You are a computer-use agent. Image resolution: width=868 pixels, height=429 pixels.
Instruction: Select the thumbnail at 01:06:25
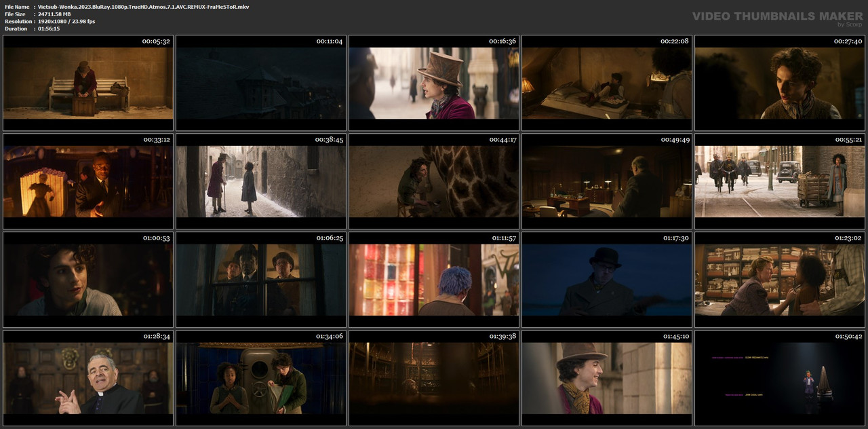pyautogui.click(x=261, y=280)
